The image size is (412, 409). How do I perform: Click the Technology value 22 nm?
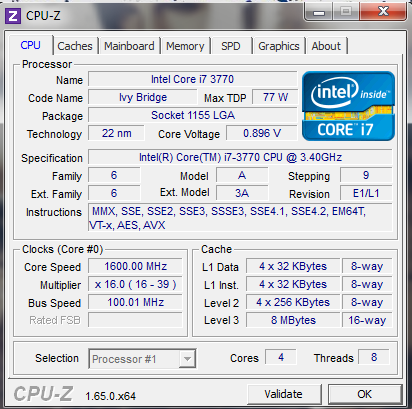(116, 133)
